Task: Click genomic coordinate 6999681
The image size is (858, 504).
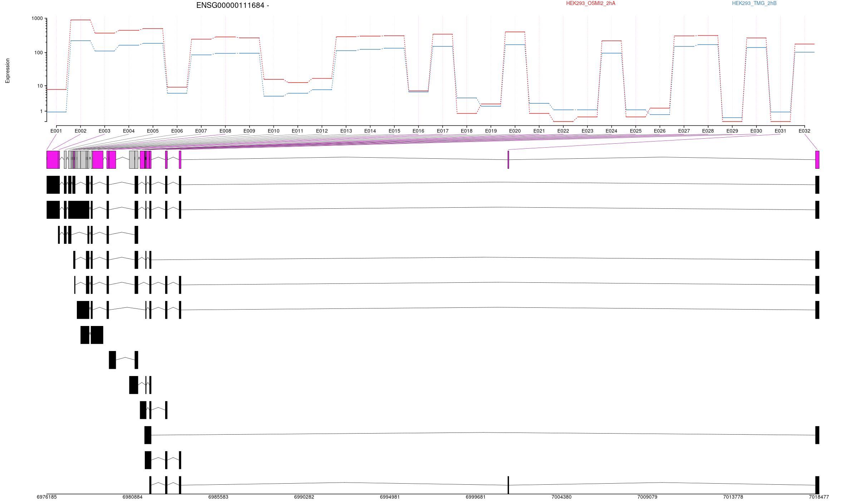Action: pos(476,497)
